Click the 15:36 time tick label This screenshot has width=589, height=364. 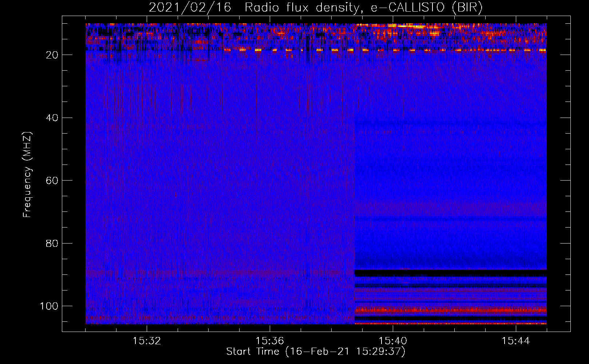point(270,341)
